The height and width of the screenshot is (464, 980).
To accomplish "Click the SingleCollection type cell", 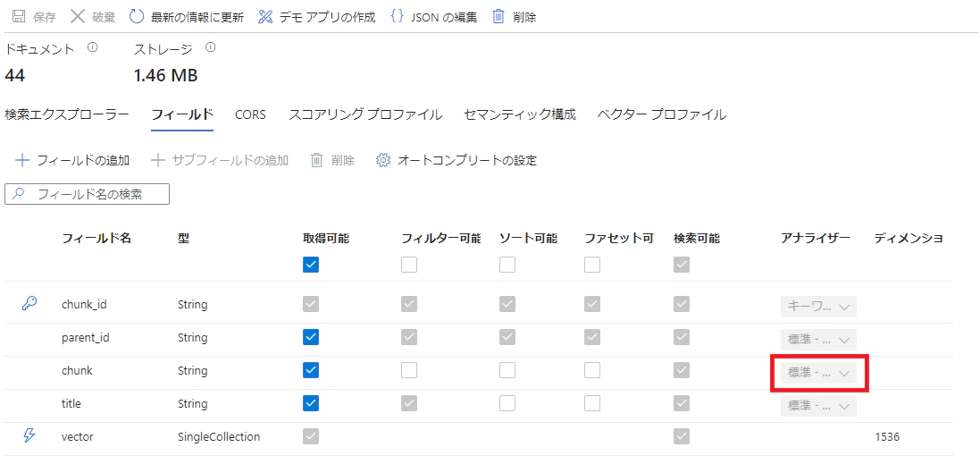I will [x=219, y=437].
